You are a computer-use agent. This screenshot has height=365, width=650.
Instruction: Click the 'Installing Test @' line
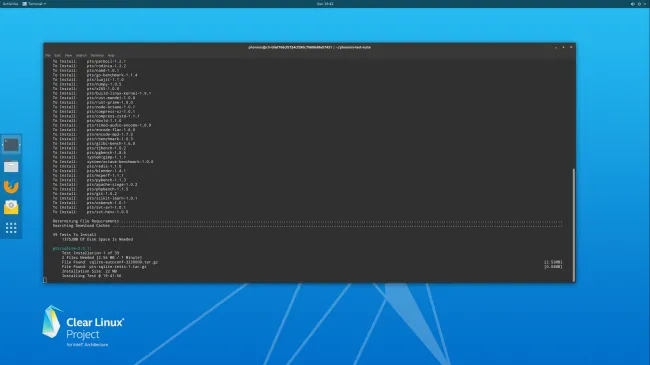(x=92, y=276)
